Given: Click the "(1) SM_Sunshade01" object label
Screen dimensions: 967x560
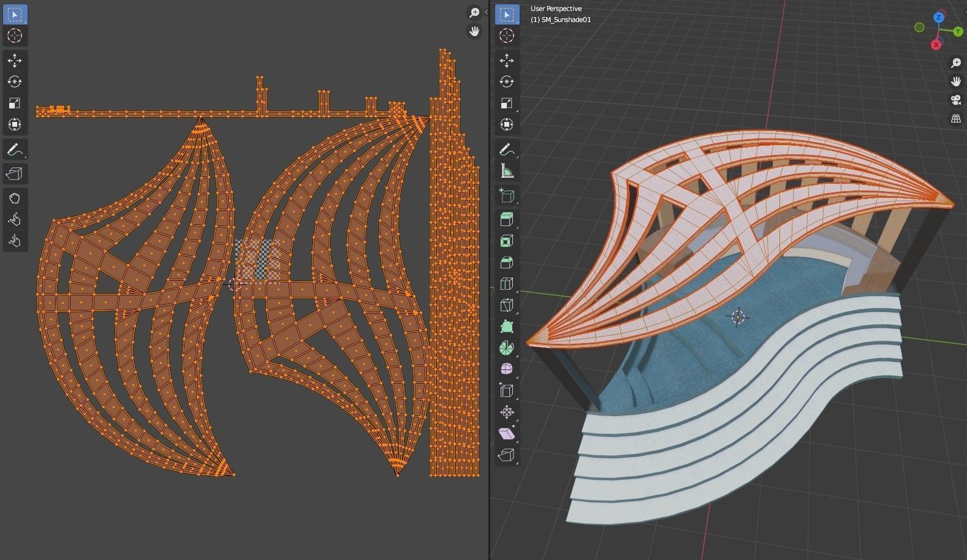Looking at the screenshot, I should 561,20.
